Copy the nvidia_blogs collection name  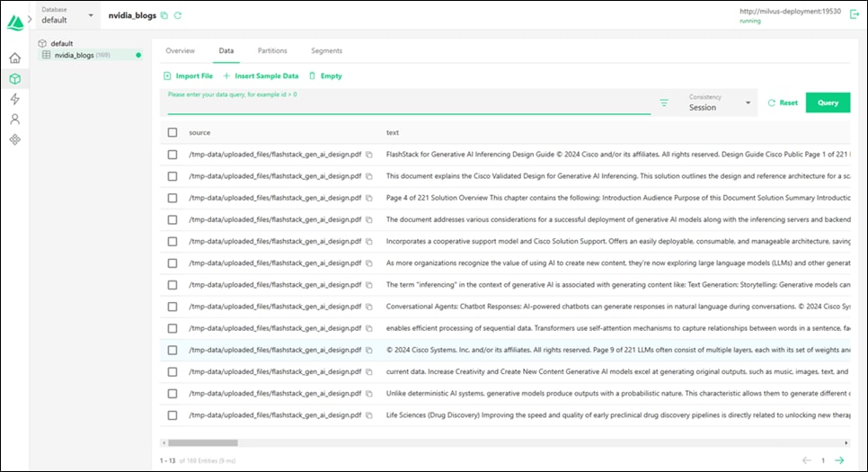164,15
